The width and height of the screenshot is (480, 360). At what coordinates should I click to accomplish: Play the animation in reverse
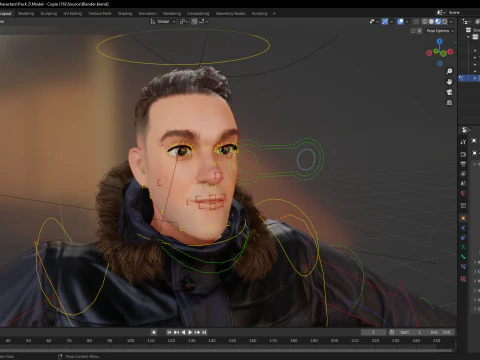pos(183,332)
